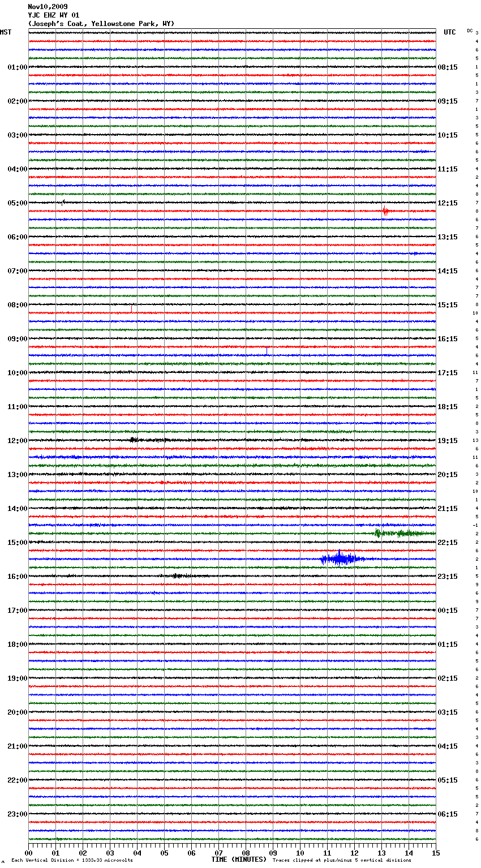Click the 11:00 MST row label
481x868 pixels.
tap(18, 407)
